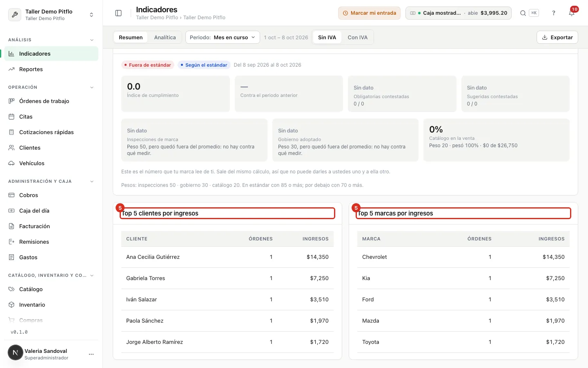Viewport: 588px width, 368px height.
Task: Click the Según el estándar badge
Action: click(204, 65)
